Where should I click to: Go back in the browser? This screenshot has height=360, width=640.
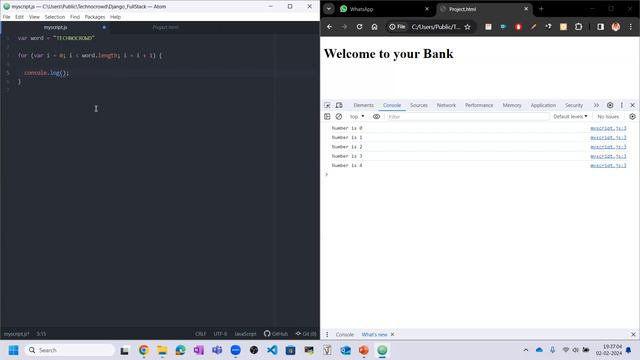329,27
